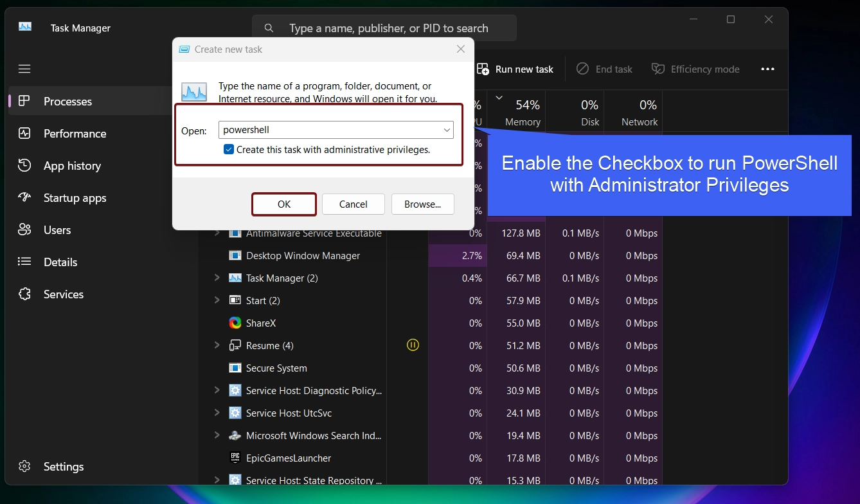Click the 127.8 MB memory value
This screenshot has width=860, height=504.
[521, 233]
